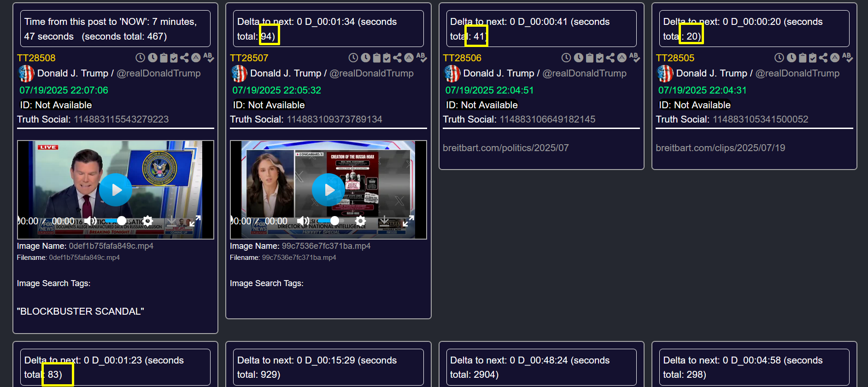Click the checked clipboard icon on TT28508

point(174,58)
